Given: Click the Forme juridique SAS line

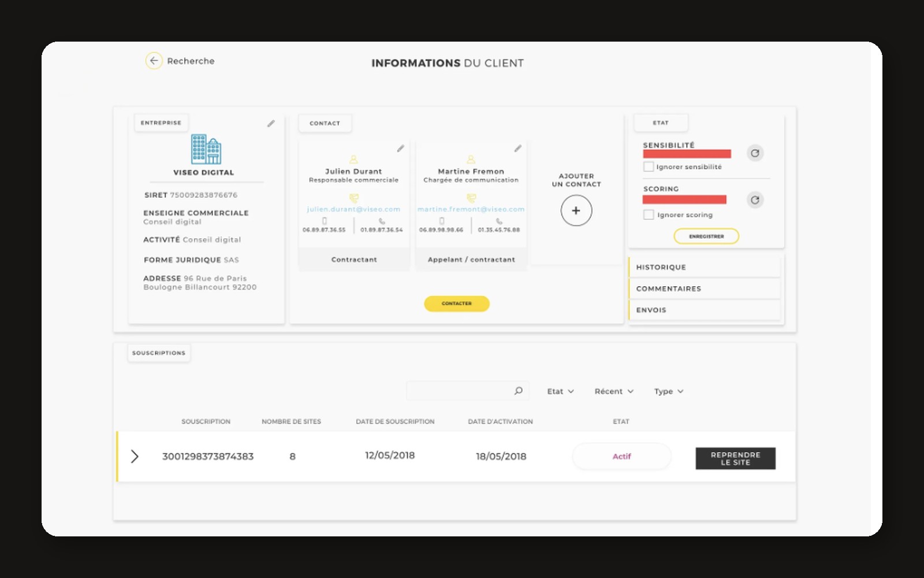Looking at the screenshot, I should [191, 260].
